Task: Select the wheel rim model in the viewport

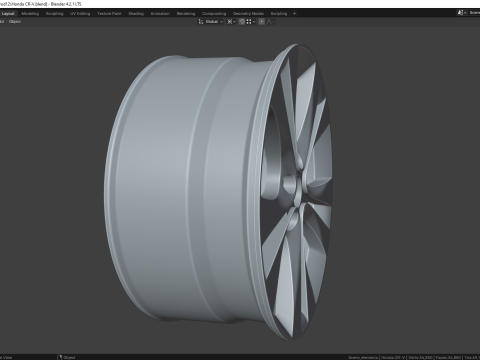Action: (x=218, y=192)
